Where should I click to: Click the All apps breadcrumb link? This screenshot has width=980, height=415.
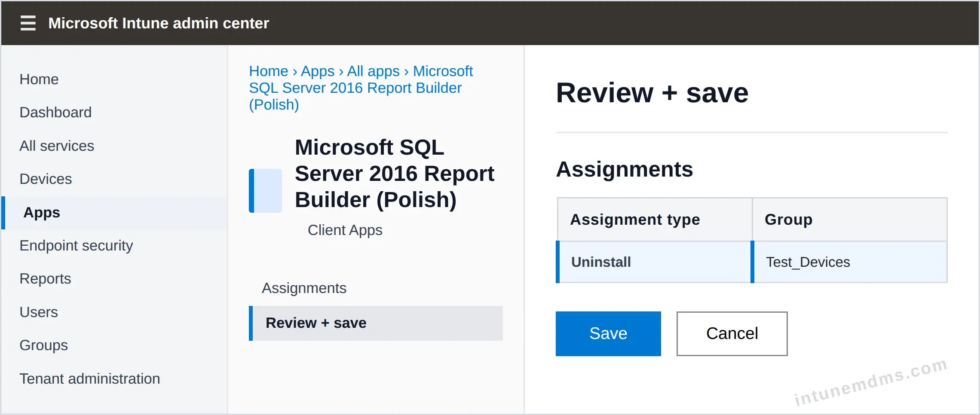(x=374, y=71)
